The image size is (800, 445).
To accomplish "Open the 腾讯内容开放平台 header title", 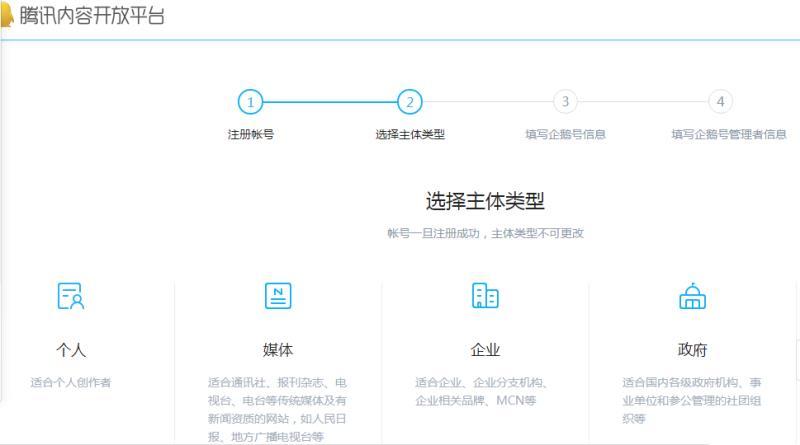I will (92, 16).
